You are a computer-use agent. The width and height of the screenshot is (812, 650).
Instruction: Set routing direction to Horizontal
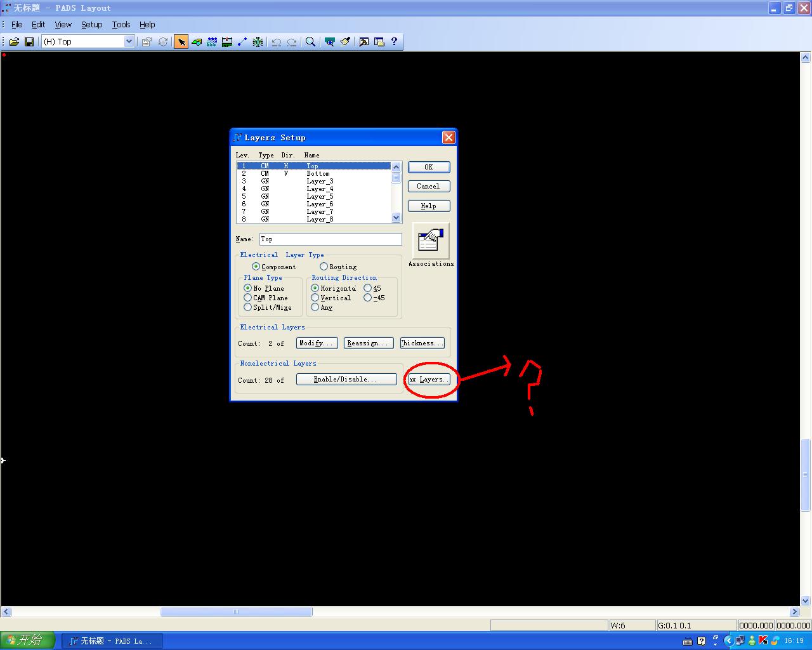(315, 288)
